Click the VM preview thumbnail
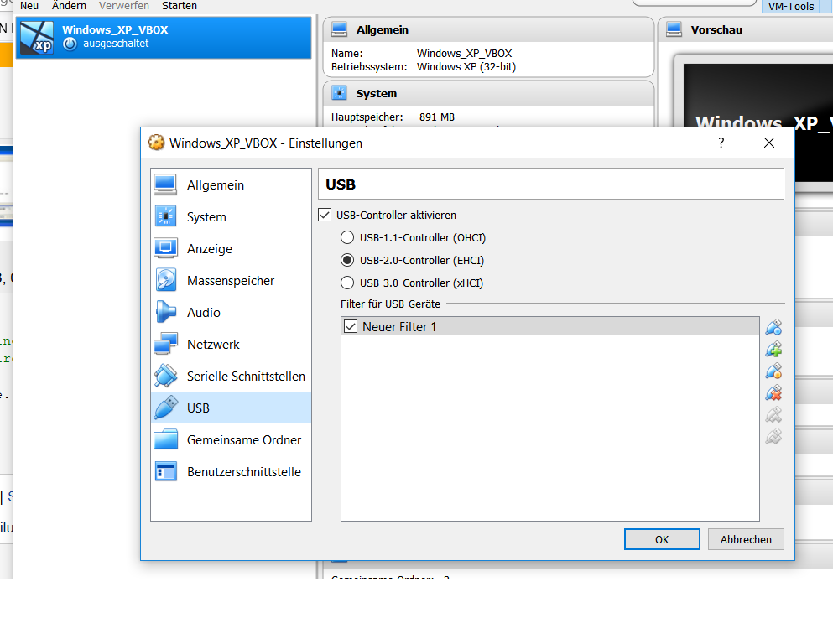The image size is (833, 644). pos(758,122)
